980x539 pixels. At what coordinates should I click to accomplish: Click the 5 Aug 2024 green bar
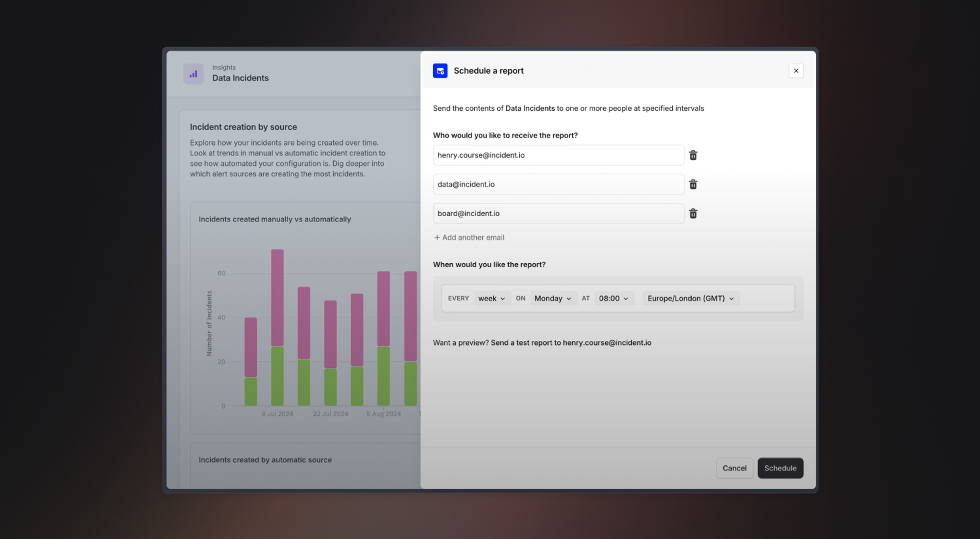[x=383, y=376]
